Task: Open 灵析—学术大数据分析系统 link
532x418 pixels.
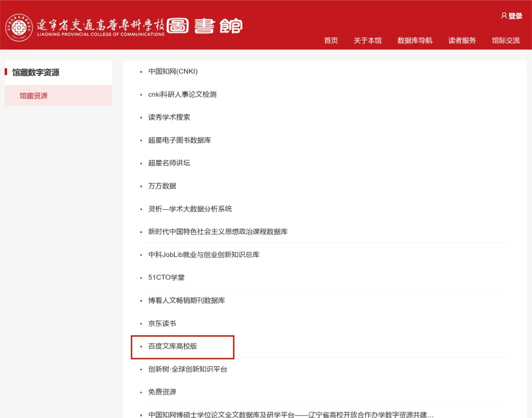Action: pyautogui.click(x=190, y=208)
